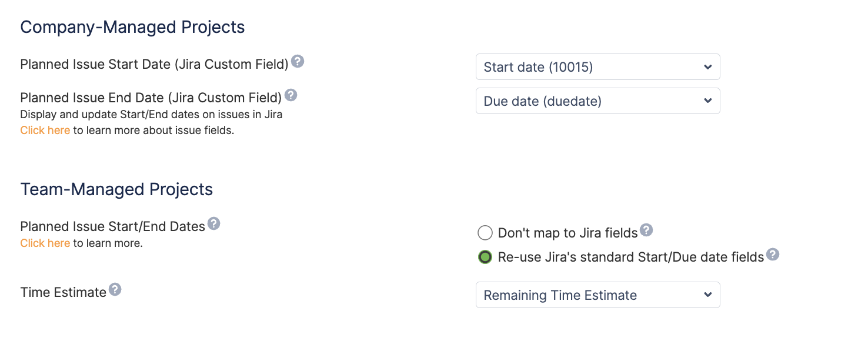Image resolution: width=868 pixels, height=341 pixels.
Task: Click the chevron on the Start date selector
Action: pyautogui.click(x=707, y=66)
